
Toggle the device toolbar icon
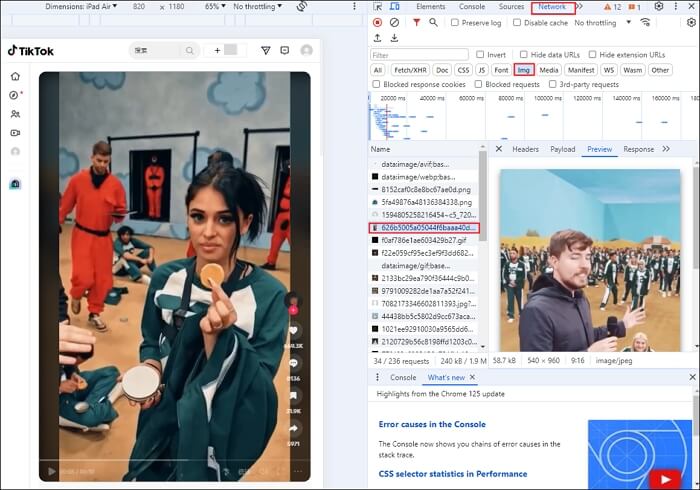pyautogui.click(x=395, y=6)
